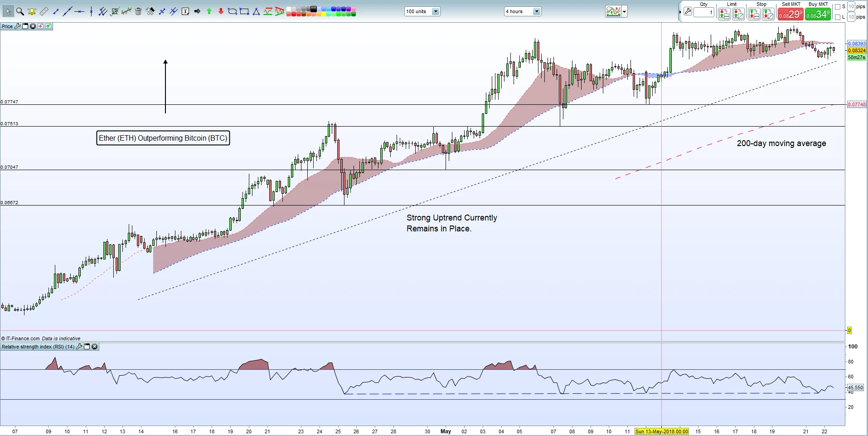The width and height of the screenshot is (868, 436).
Task: Choose the red wedge pattern tool
Action: (280, 11)
